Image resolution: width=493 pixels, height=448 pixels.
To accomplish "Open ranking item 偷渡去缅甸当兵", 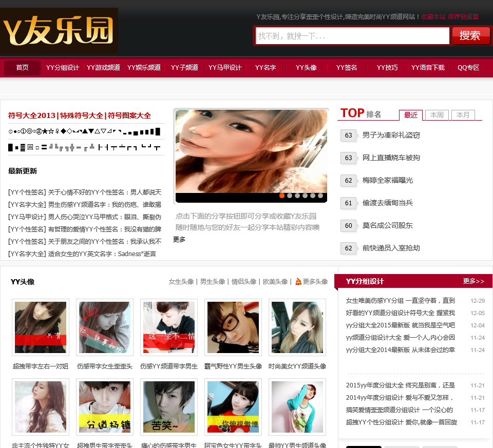I will pyautogui.click(x=387, y=203).
